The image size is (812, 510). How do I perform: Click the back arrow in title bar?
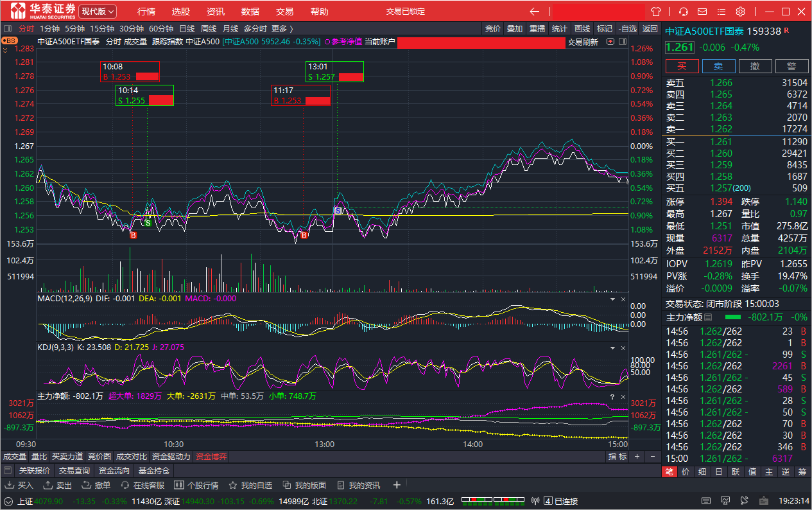click(534, 12)
